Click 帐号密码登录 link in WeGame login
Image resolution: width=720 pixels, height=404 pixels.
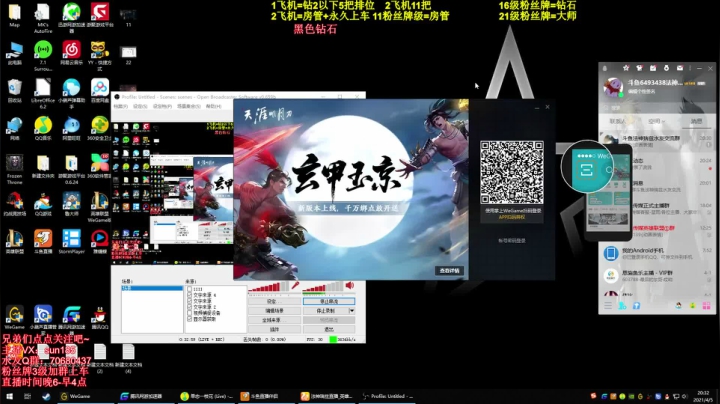(512, 241)
